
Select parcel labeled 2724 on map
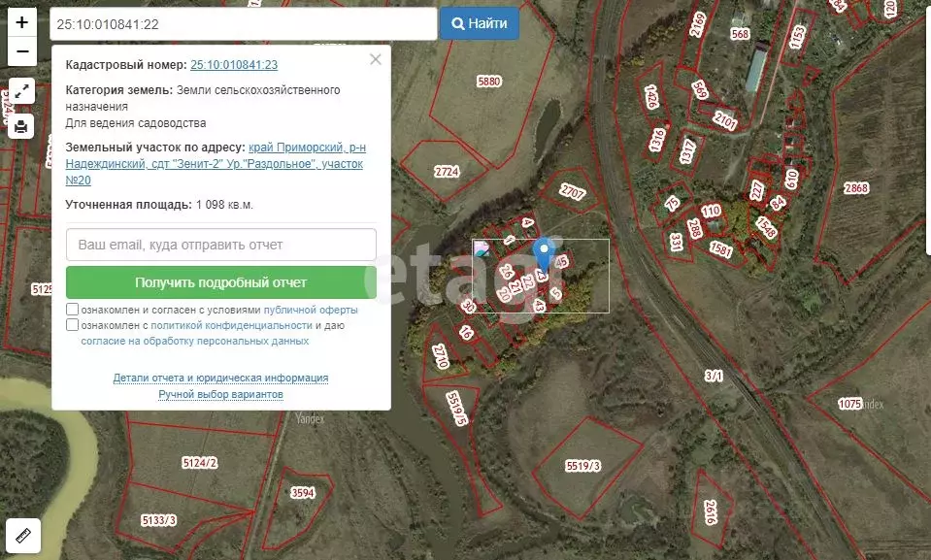tap(447, 172)
